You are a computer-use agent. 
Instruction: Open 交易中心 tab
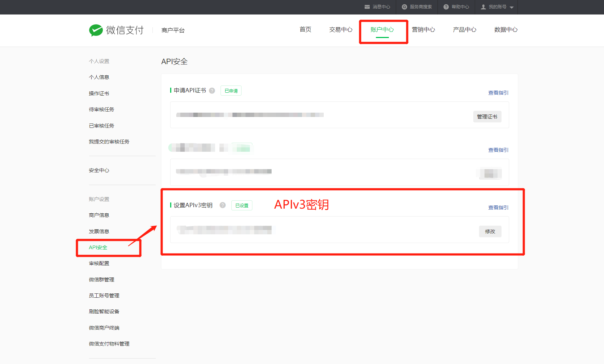click(341, 30)
